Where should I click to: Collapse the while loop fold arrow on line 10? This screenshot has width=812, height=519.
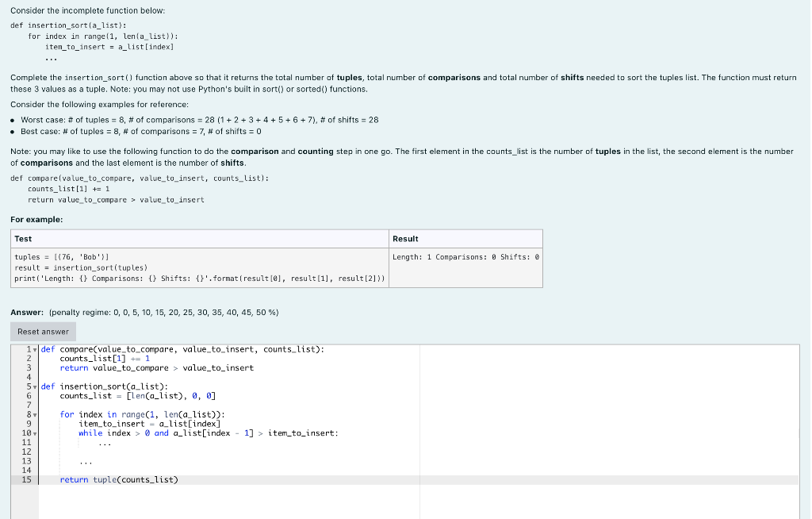[34, 432]
